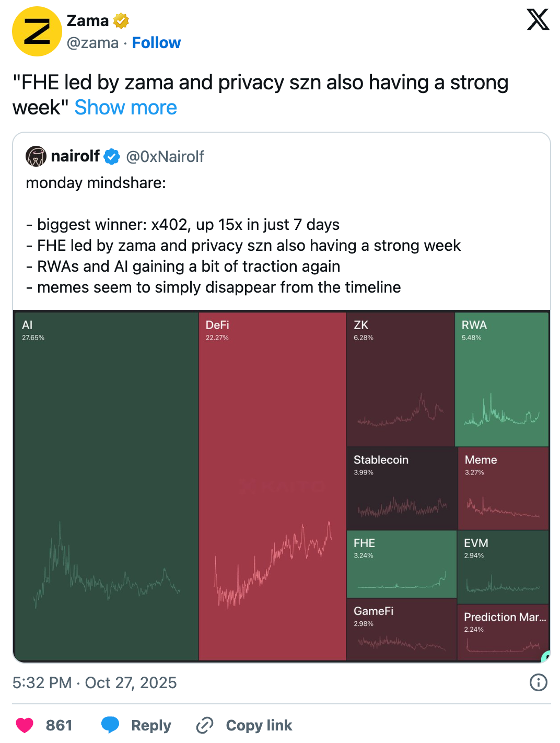Click the X logo icon
Image resolution: width=560 pixels, height=743 pixels.
click(x=538, y=20)
